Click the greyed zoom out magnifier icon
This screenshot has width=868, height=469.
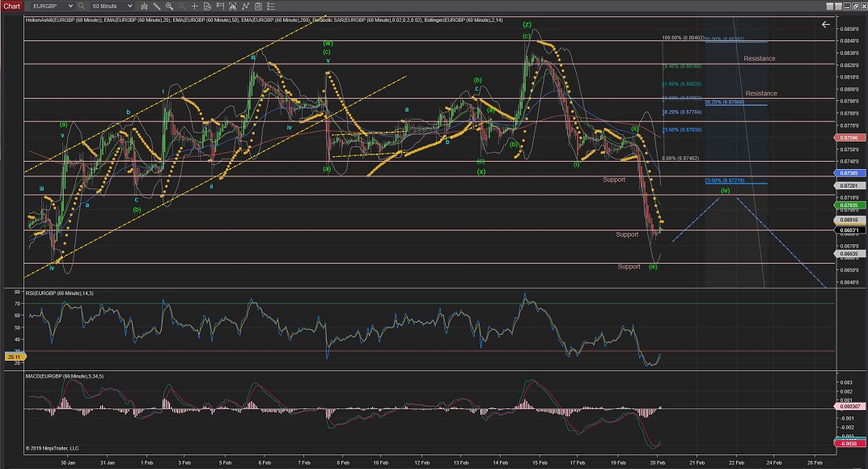181,6
